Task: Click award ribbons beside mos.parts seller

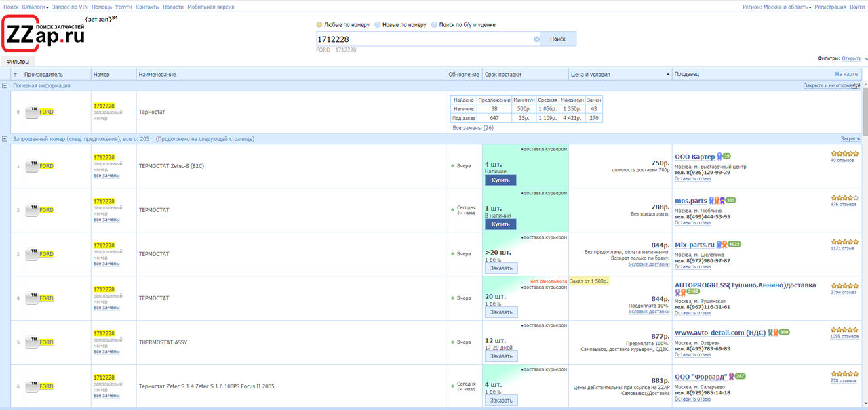Action: click(717, 200)
